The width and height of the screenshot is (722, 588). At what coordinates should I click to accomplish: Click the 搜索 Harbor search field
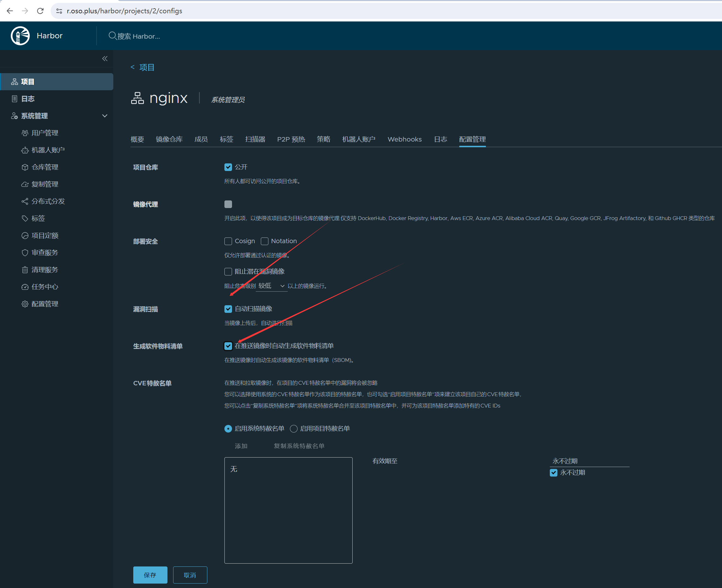[139, 36]
